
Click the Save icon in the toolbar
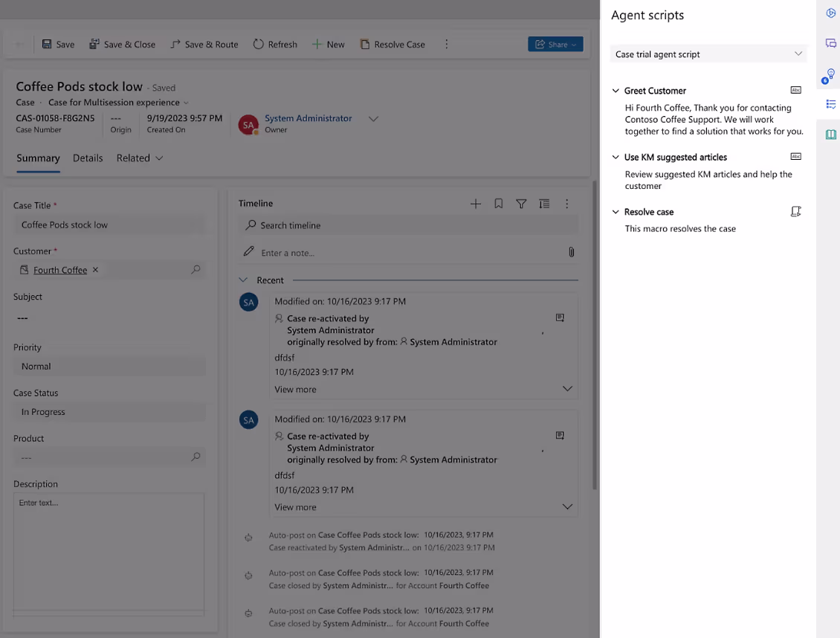[47, 45]
